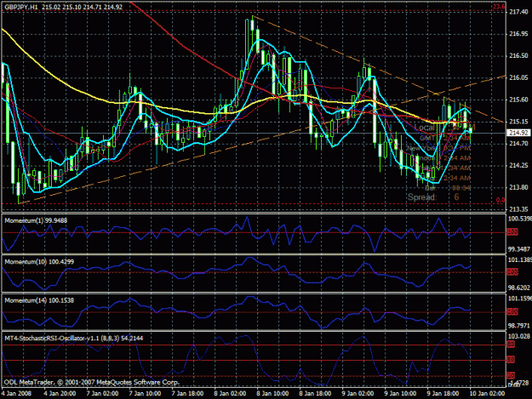The width and height of the screenshot is (532, 399).
Task: Click the 101.1596 scale value in Momentum(14)
Action: coord(519,299)
